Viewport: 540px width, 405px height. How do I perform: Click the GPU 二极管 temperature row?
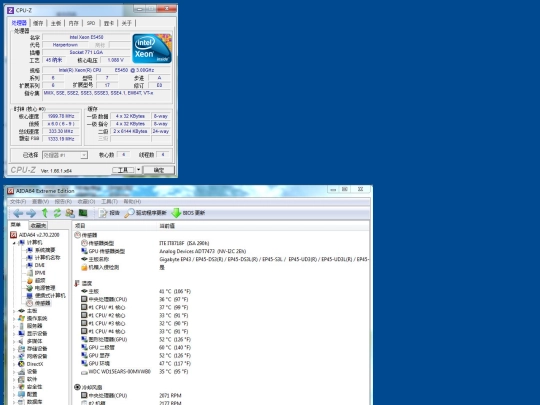pos(220,347)
